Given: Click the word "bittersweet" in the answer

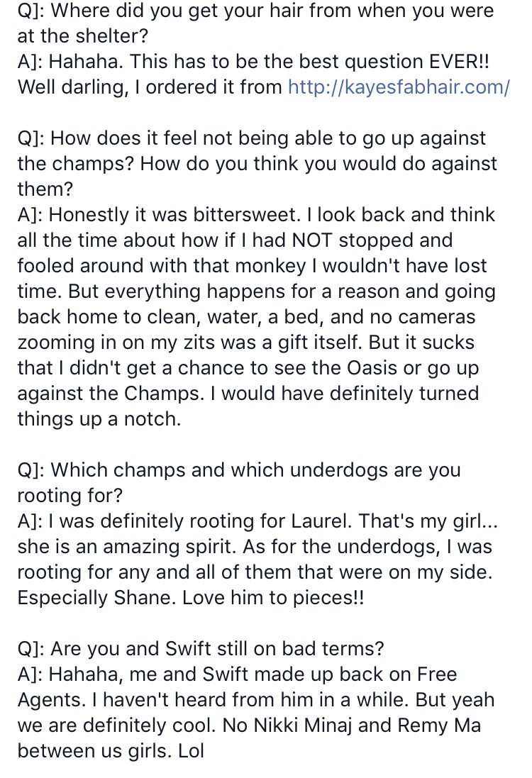Looking at the screenshot, I should [x=244, y=214].
